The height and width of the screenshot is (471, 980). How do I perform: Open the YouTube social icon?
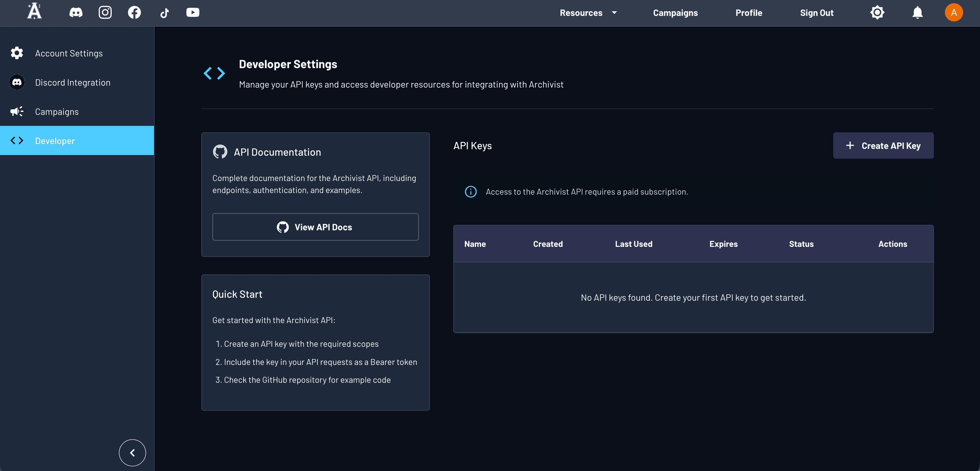pos(193,13)
